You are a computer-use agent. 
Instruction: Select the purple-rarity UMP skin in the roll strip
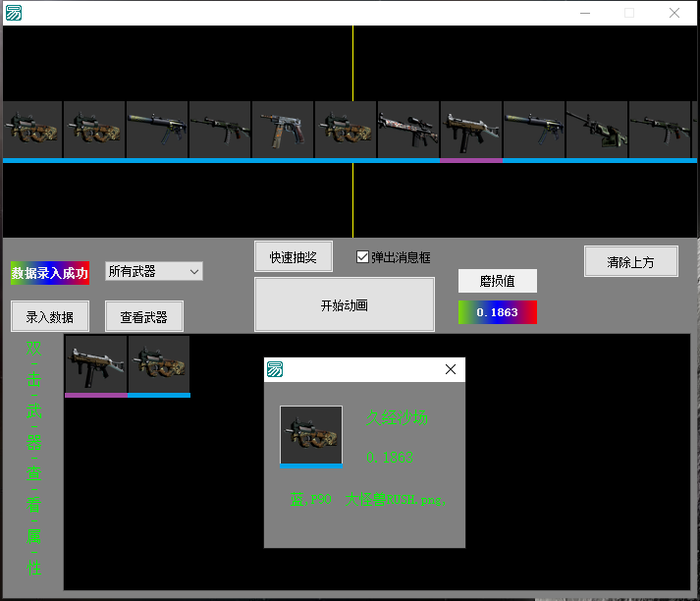click(471, 130)
